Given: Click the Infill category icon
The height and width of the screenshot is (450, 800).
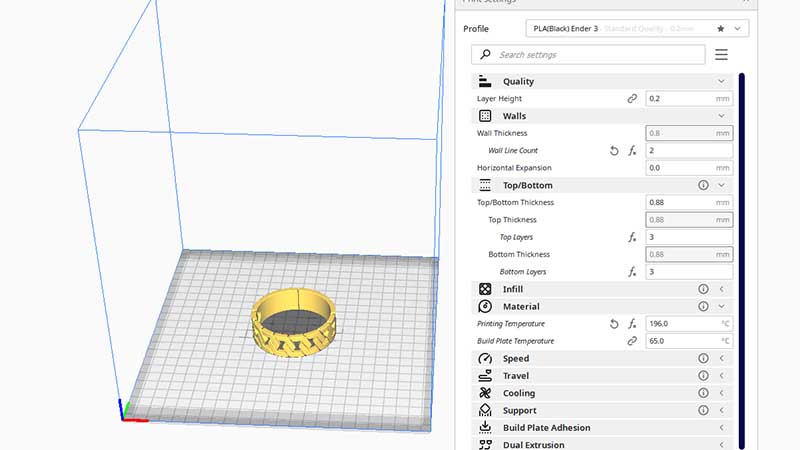Looking at the screenshot, I should click(485, 289).
